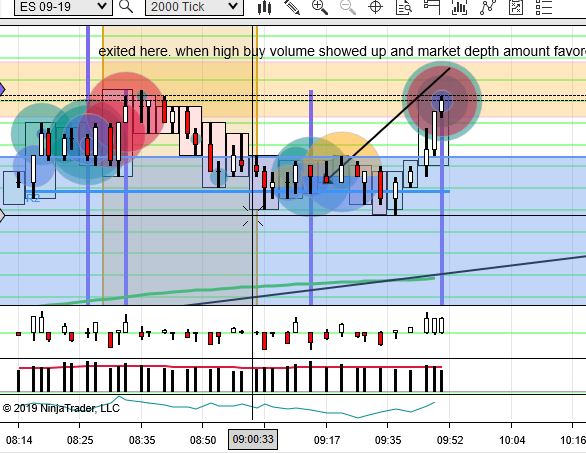Click the 09:35 time axis label
The width and height of the screenshot is (586, 453).
click(388, 440)
